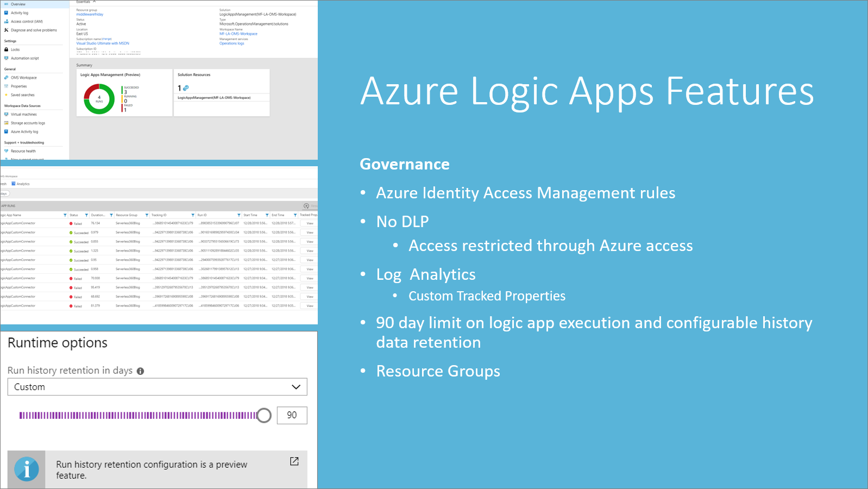Filter by End Time column
Screen dimensions: 868x489
click(295, 215)
